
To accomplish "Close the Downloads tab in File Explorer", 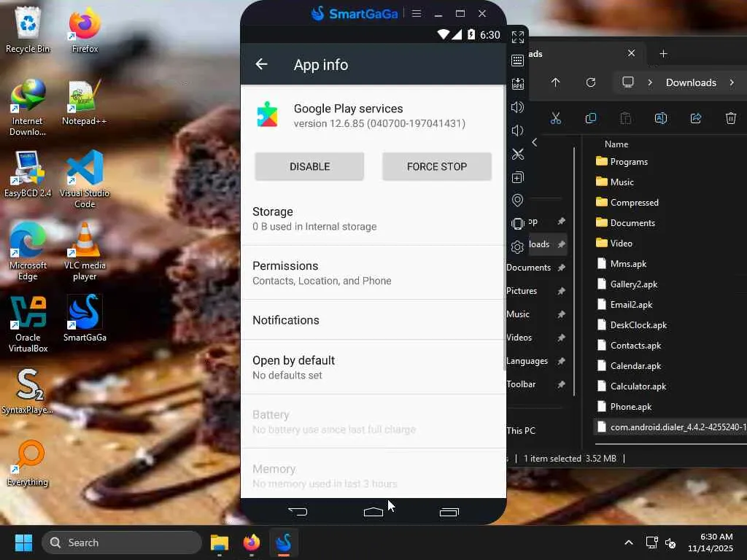I will pyautogui.click(x=631, y=53).
